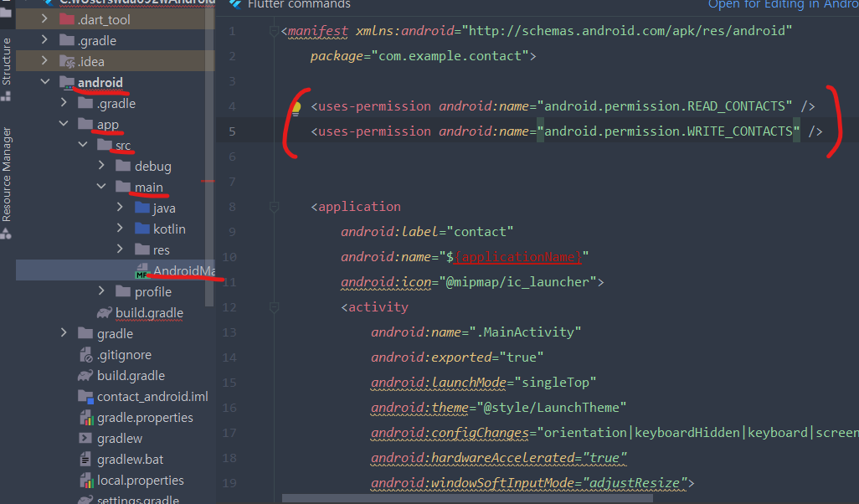The height and width of the screenshot is (504, 859).
Task: Expand the gradle folder below app
Action: [x=64, y=332]
